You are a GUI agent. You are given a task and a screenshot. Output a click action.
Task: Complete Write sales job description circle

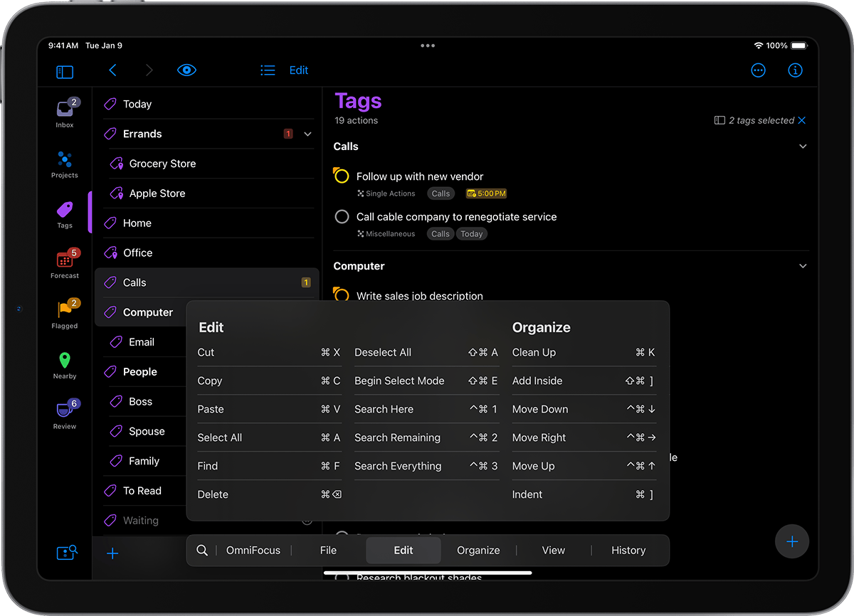pos(342,294)
